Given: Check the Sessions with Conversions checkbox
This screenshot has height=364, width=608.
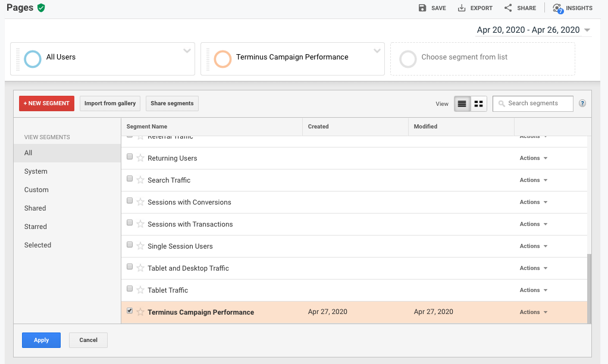Looking at the screenshot, I should coord(130,201).
